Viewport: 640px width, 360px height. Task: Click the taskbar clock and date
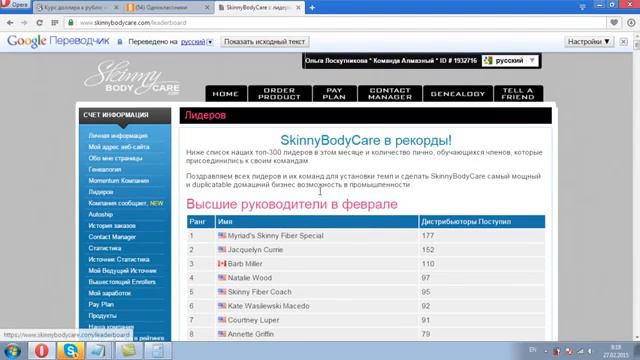click(616, 351)
